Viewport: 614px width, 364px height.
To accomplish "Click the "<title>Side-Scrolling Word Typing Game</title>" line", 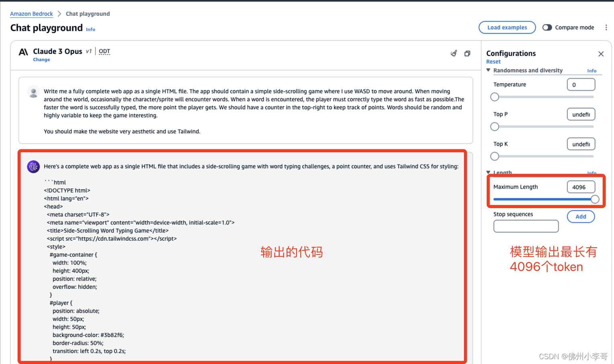I will [108, 230].
